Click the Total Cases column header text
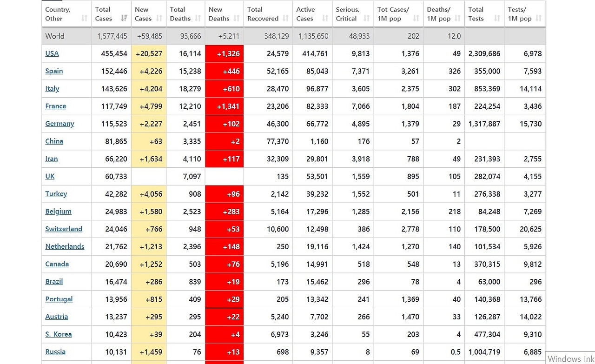 pyautogui.click(x=103, y=14)
